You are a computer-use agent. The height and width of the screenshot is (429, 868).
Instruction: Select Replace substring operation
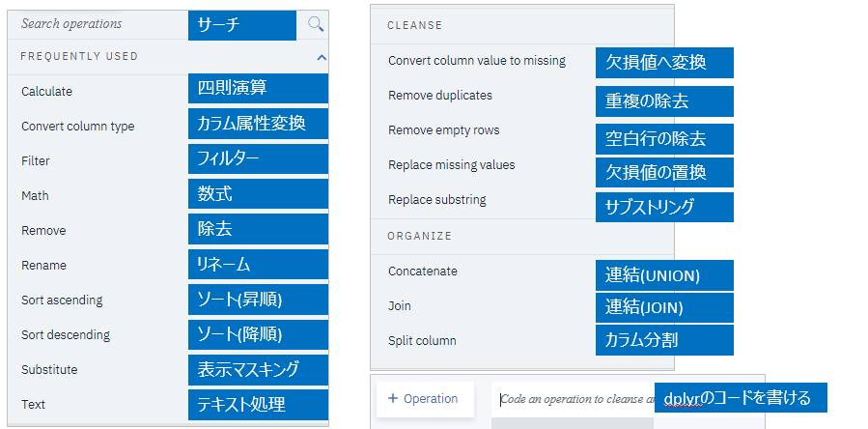click(x=437, y=200)
